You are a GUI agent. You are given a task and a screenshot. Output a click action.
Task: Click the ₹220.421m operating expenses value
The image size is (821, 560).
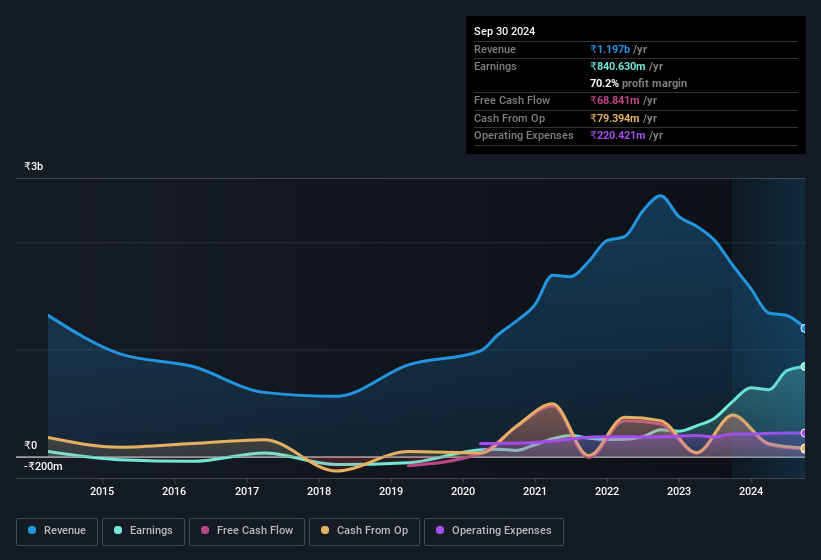point(618,136)
